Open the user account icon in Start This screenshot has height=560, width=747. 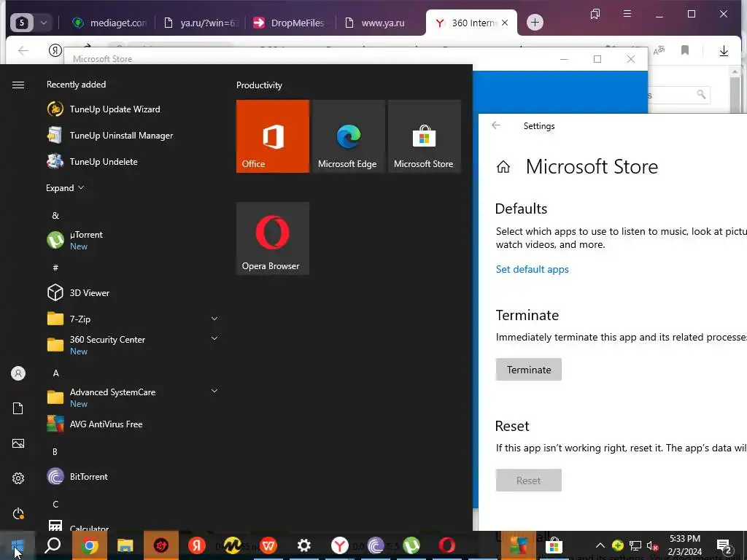[x=18, y=373]
